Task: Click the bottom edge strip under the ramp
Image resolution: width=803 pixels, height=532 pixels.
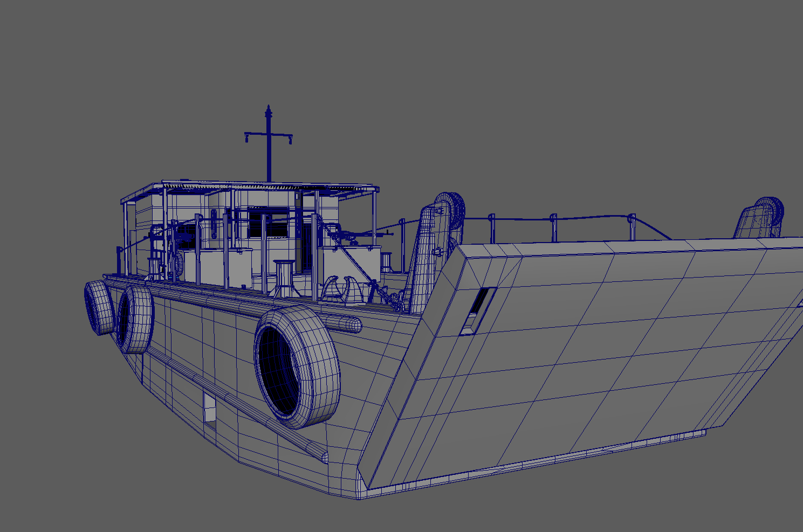Action: tap(539, 462)
